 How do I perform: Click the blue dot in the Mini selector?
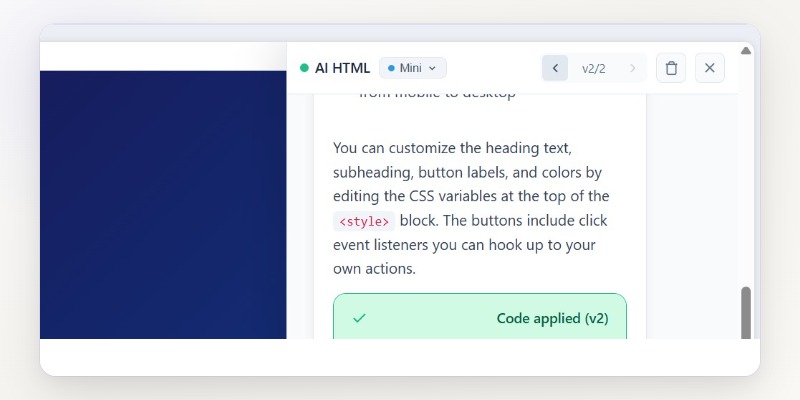[x=392, y=68]
